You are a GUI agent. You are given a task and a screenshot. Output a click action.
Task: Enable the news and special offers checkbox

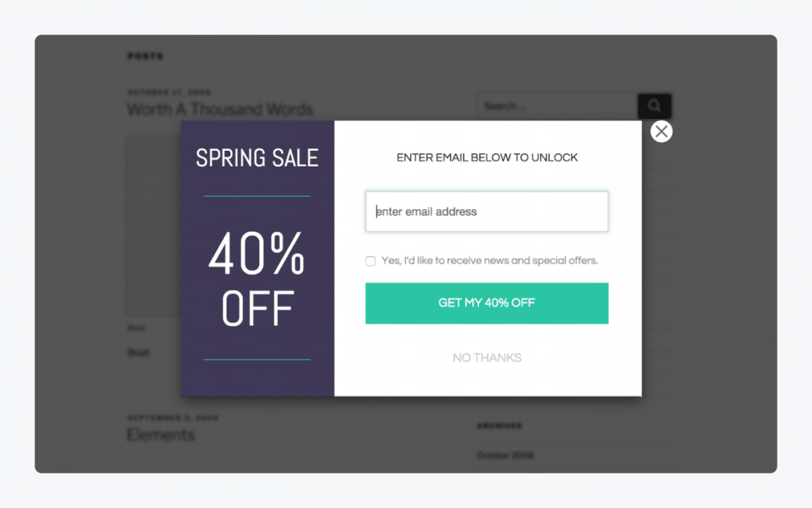tap(371, 261)
